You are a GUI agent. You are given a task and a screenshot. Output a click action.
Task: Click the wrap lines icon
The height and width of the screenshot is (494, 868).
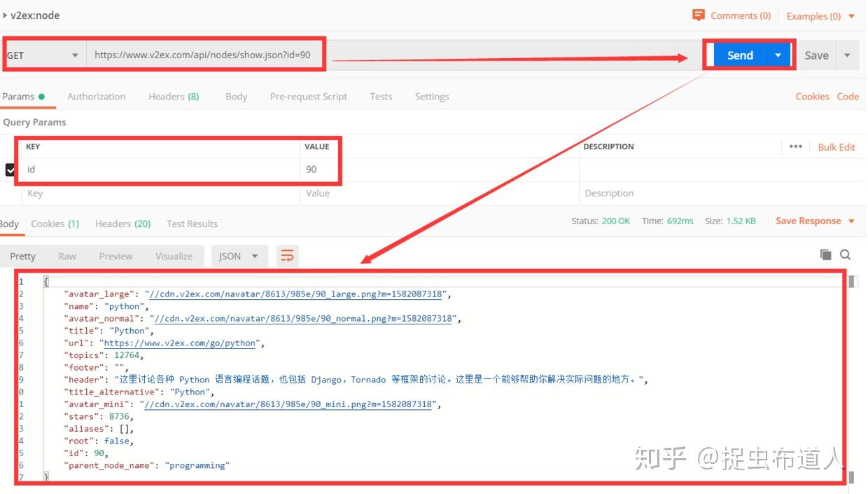click(x=287, y=256)
